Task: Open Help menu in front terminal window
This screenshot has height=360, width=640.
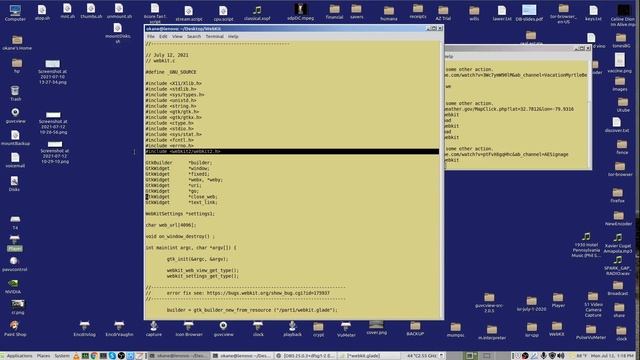Action: [233, 36]
